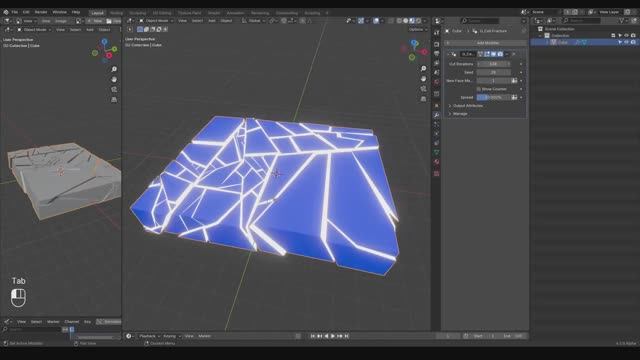The height and width of the screenshot is (360, 640).
Task: Toggle Collection eye visibility in outliner
Action: coord(626,36)
